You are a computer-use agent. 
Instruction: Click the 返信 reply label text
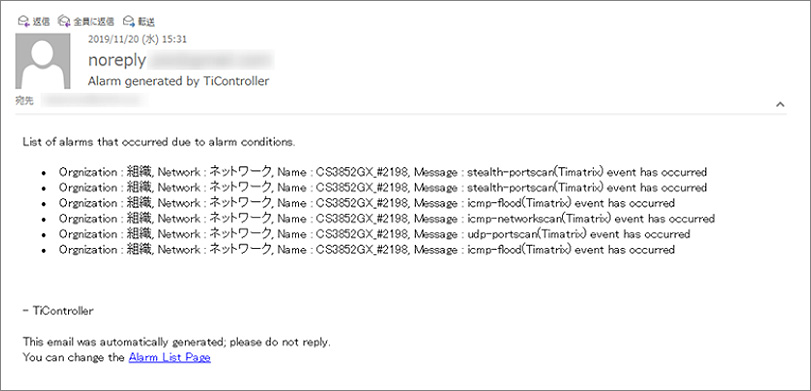pos(41,22)
